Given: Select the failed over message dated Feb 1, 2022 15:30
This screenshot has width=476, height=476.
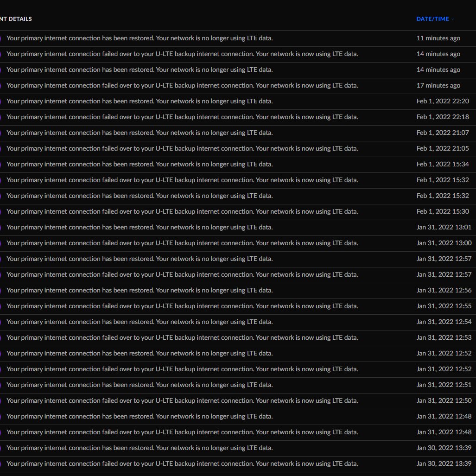Looking at the screenshot, I should click(x=182, y=212).
